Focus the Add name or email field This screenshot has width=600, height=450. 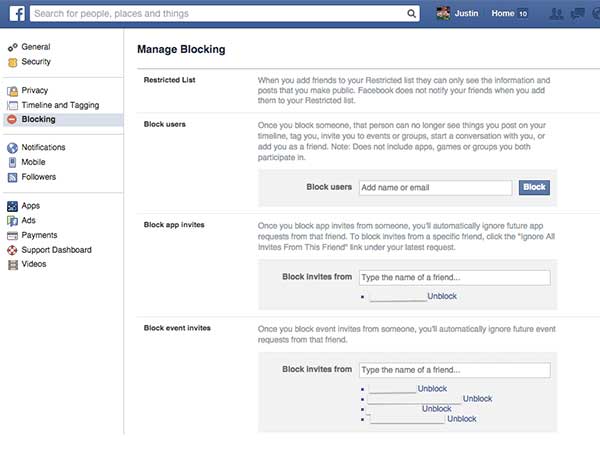[435, 187]
